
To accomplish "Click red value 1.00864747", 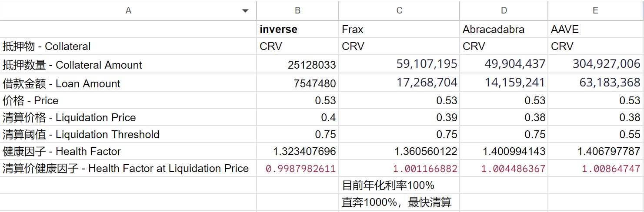I will coord(596,168).
